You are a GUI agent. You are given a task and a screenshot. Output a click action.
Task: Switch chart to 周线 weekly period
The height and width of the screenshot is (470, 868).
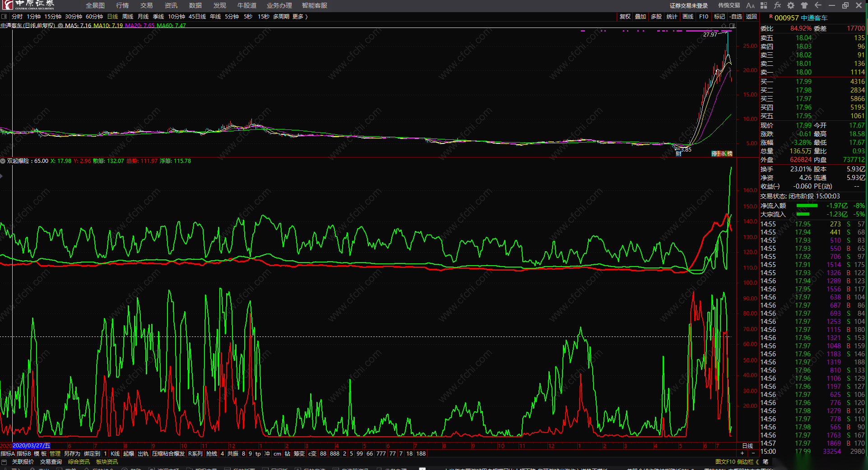128,17
